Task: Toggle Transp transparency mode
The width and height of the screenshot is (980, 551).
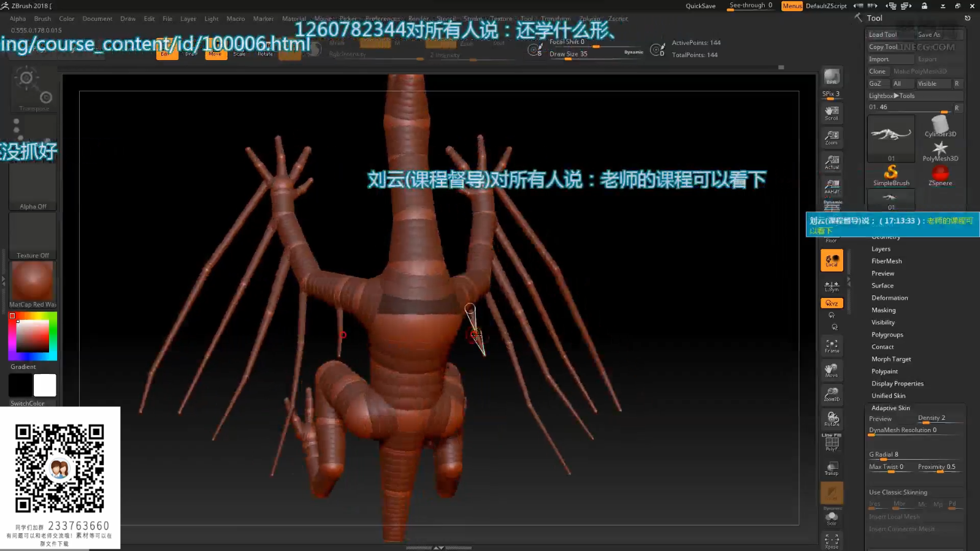Action: tap(832, 468)
